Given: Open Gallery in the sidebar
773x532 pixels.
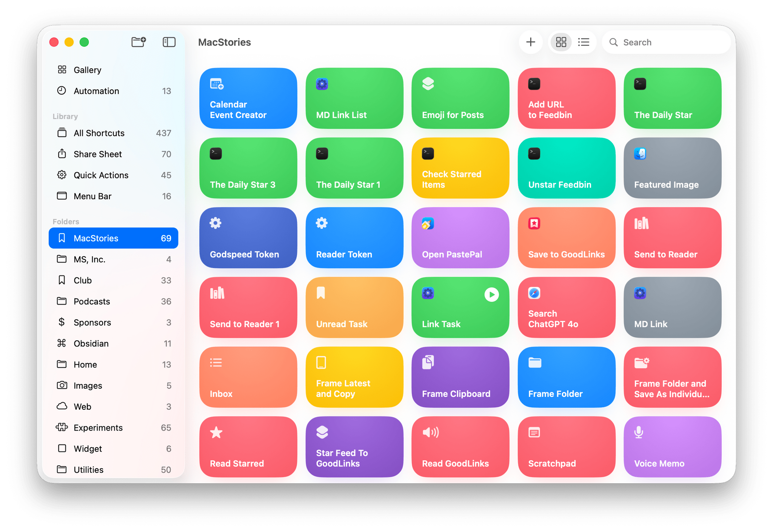Looking at the screenshot, I should click(113, 70).
